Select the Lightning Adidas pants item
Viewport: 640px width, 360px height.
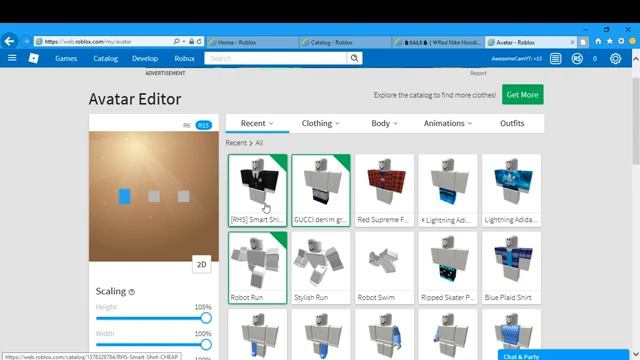click(448, 190)
